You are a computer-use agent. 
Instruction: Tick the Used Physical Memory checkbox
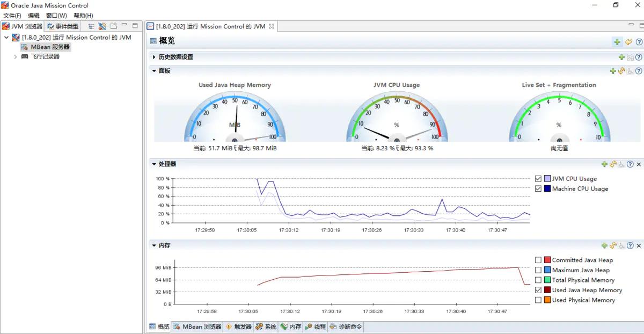pos(538,300)
